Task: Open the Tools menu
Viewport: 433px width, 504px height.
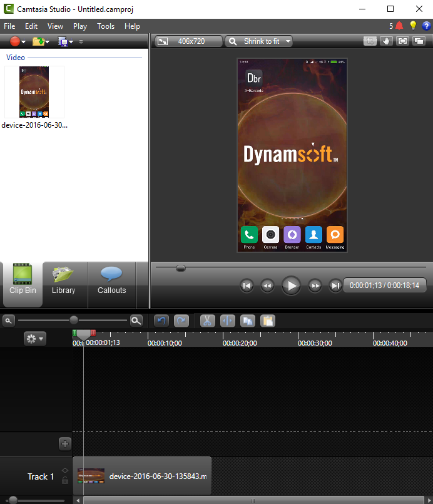Action: coord(106,26)
